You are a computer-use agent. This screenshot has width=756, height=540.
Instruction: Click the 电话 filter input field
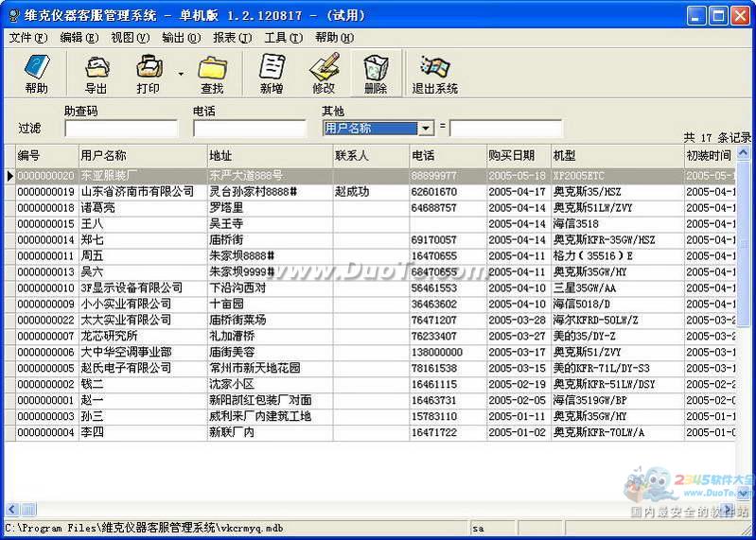click(250, 128)
